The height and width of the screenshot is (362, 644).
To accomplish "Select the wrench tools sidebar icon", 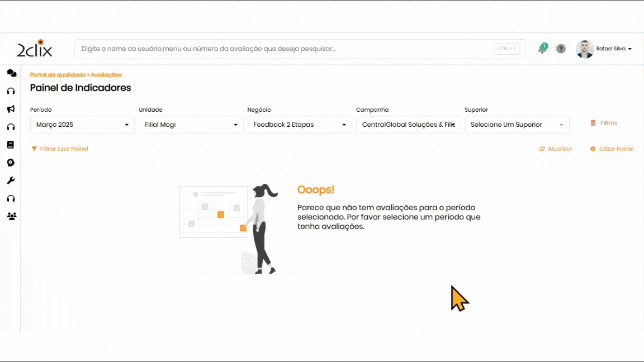I will [x=11, y=180].
